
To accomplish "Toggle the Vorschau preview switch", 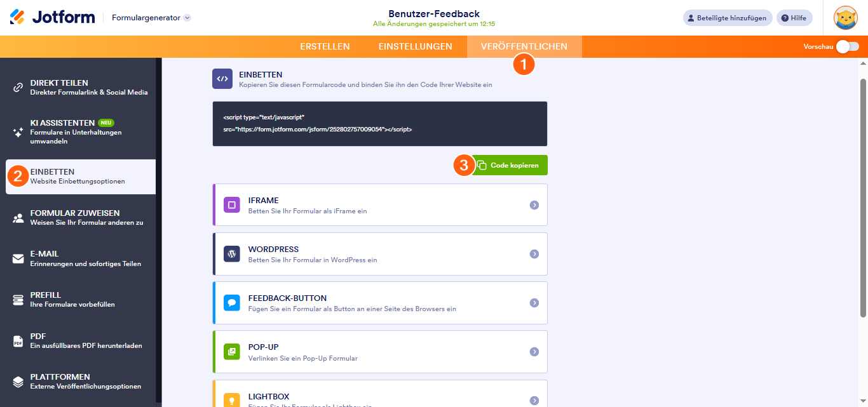I will [847, 46].
